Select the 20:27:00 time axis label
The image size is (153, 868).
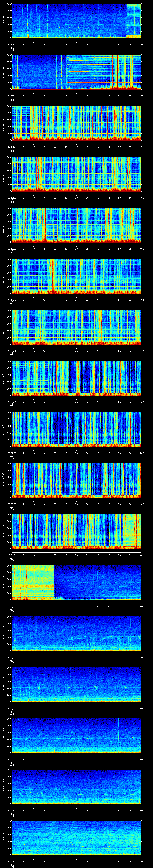pos(12,708)
